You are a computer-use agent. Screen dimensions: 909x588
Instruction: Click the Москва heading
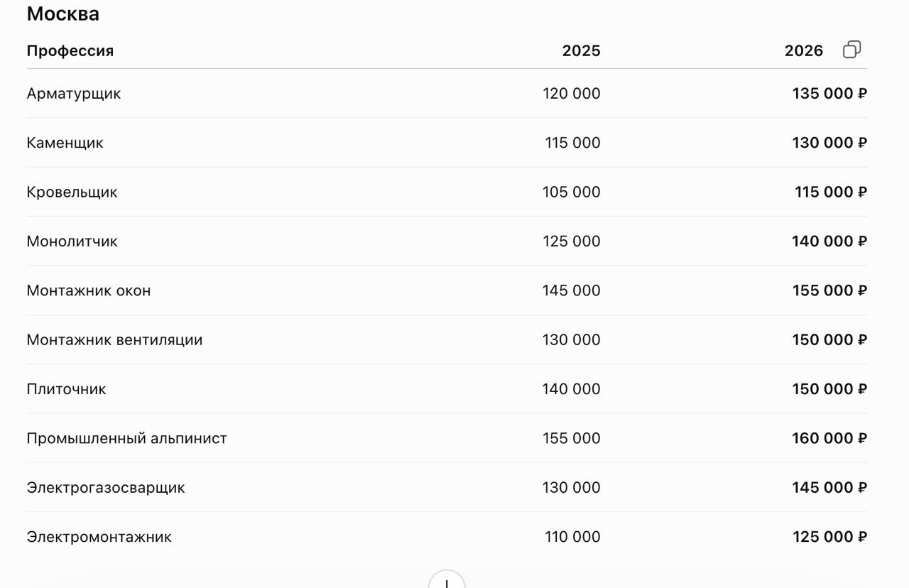pos(63,13)
